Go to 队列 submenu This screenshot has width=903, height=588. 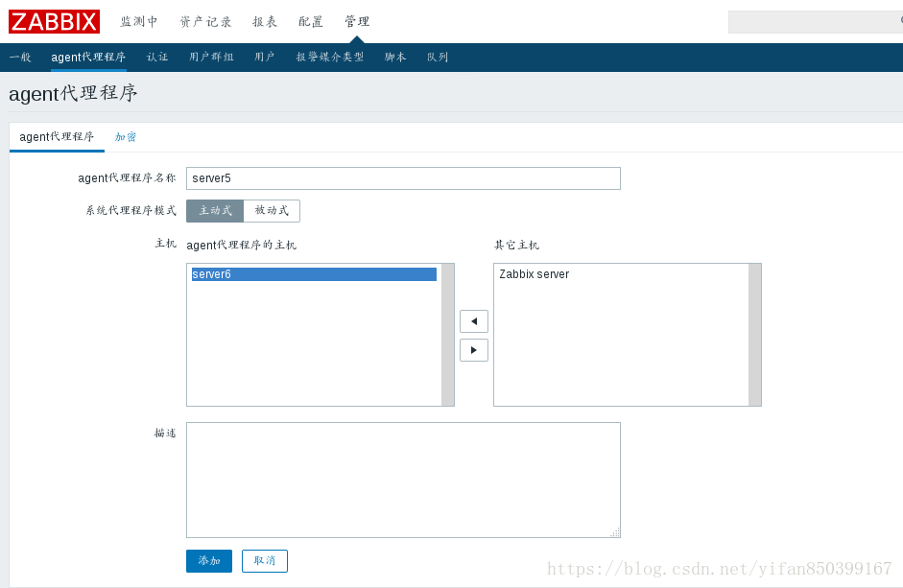click(x=437, y=57)
